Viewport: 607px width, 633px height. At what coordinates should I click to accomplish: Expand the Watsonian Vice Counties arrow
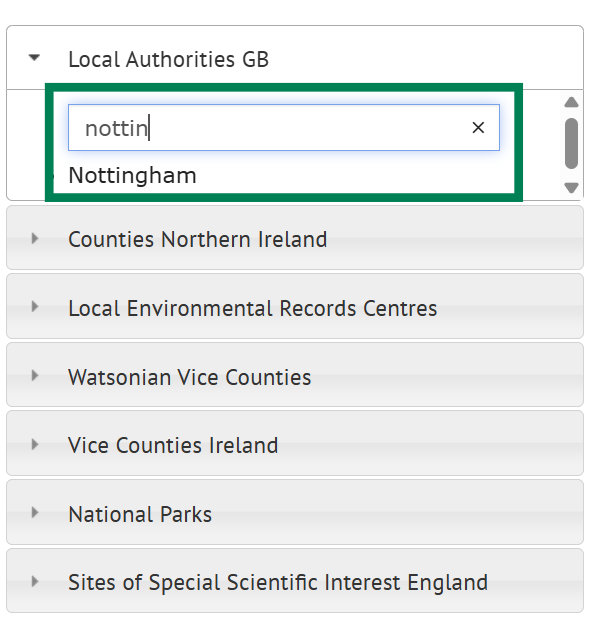click(x=35, y=376)
